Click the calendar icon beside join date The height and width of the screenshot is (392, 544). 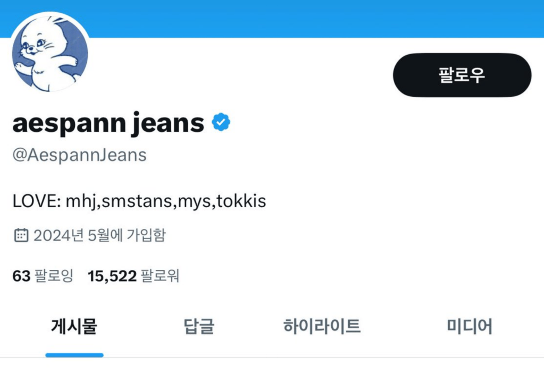[21, 235]
